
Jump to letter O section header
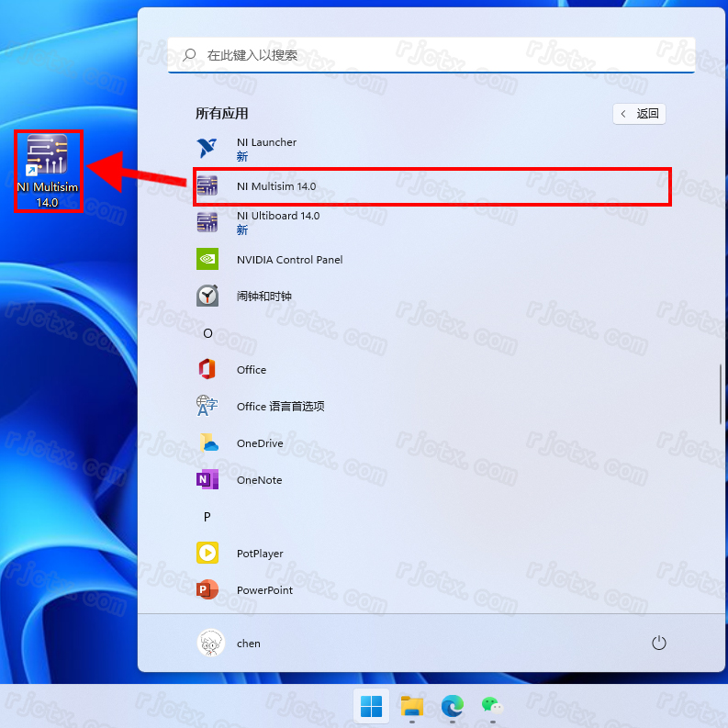tap(207, 333)
